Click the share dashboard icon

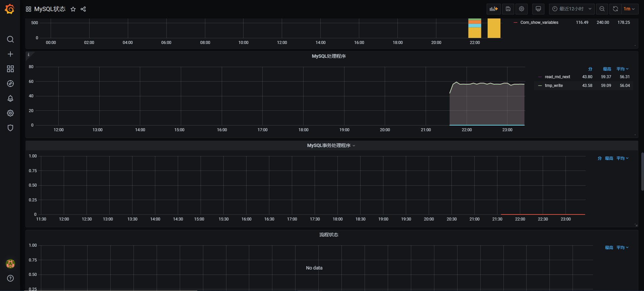click(83, 9)
